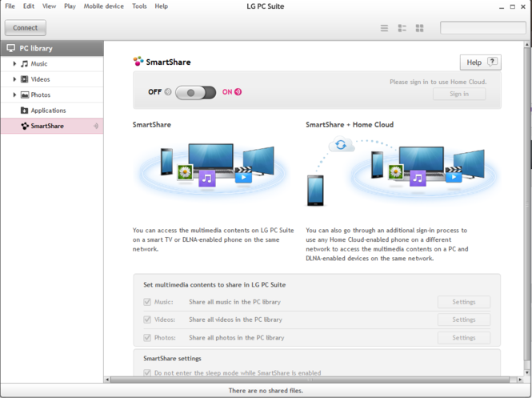Viewport: 532px width, 398px height.
Task: Toggle the sleep mode prevention checkbox
Action: coord(147,372)
